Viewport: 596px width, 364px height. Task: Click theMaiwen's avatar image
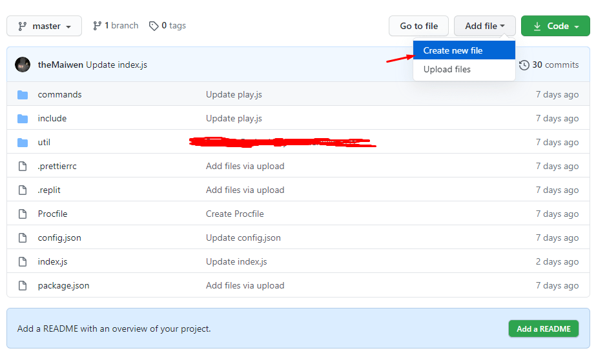[23, 65]
